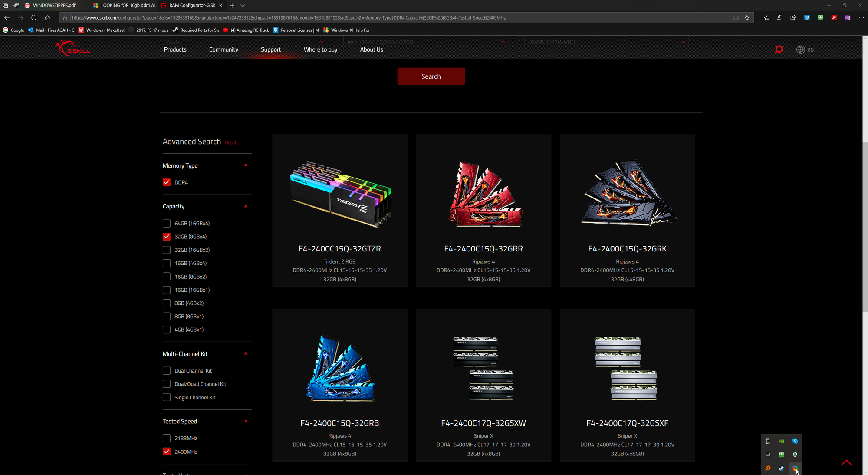Open the PRIME H270-PRO model dropdown
This screenshot has height=475, width=868.
pyautogui.click(x=607, y=42)
